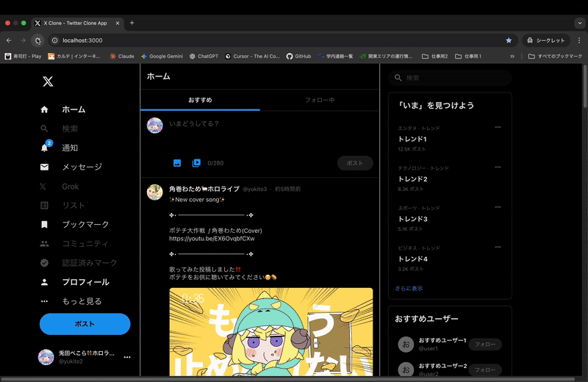Click the X logo in sidebar
588x382 pixels.
[x=48, y=82]
